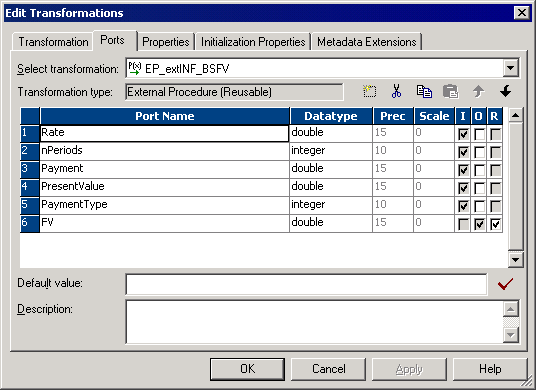536x390 pixels.
Task: Enable Output checkbox for PaymentType port
Action: (x=479, y=206)
